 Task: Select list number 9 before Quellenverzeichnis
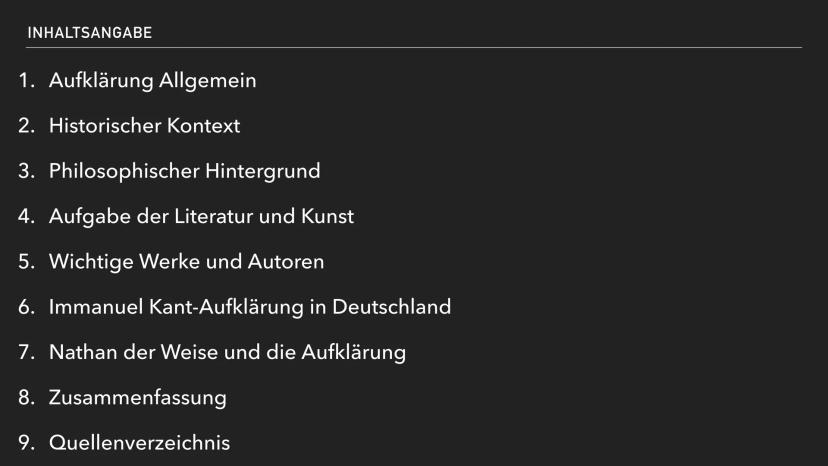26,442
